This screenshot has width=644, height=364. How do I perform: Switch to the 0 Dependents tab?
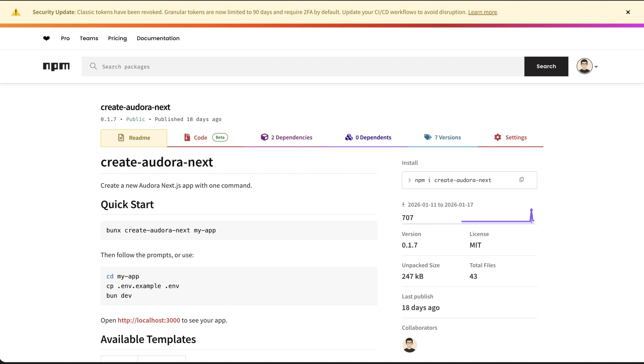(x=373, y=137)
